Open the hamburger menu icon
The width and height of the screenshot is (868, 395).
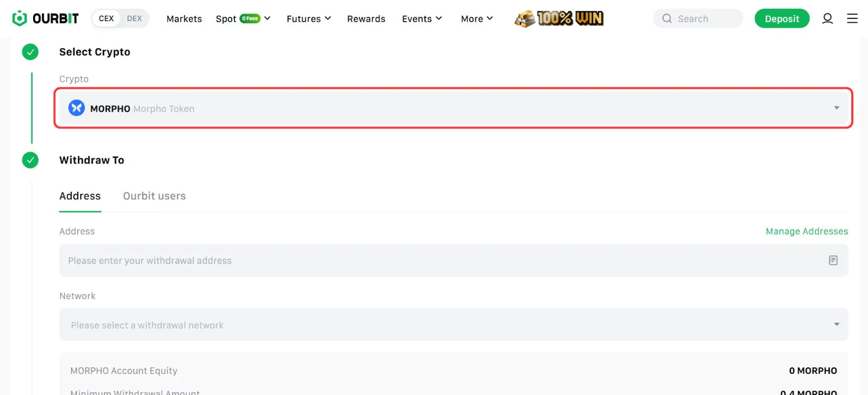852,18
